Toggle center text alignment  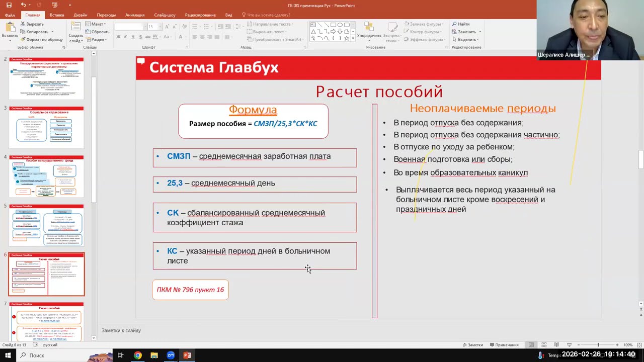pyautogui.click(x=202, y=37)
